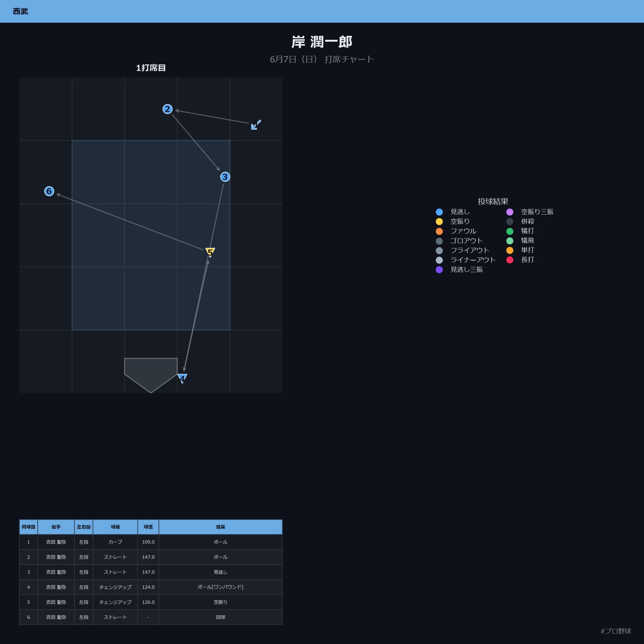Click the フライアウト legend label
This screenshot has width=644, height=644.
470,250
